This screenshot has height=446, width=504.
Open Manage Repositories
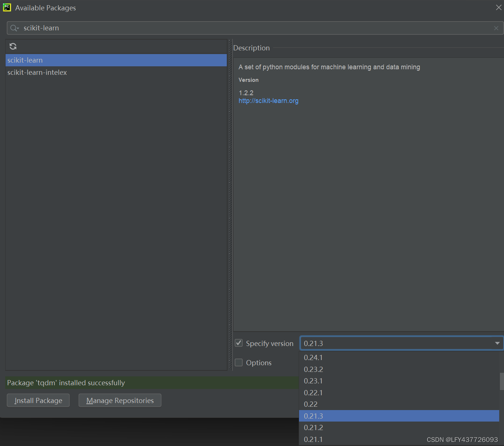[120, 400]
